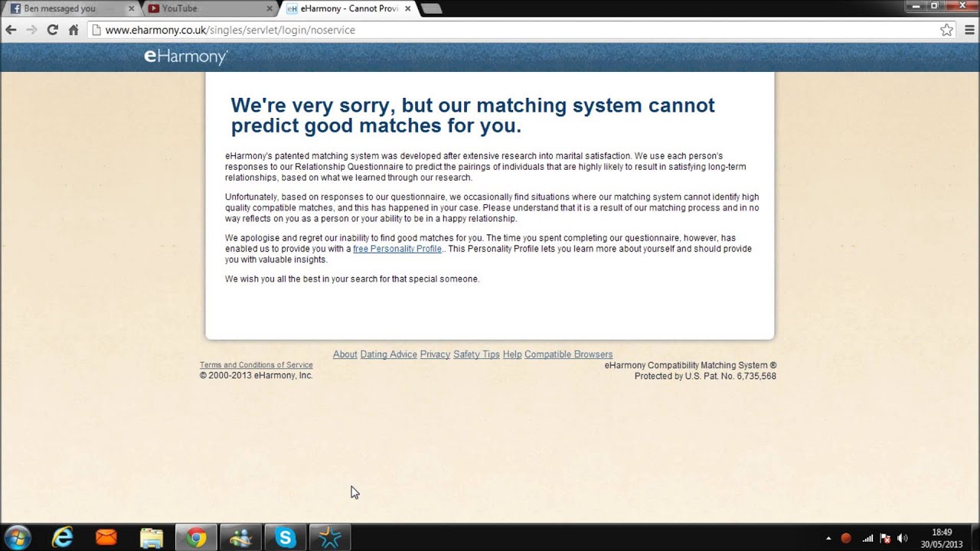The height and width of the screenshot is (551, 980).
Task: Click the 'We're very sorry' heading
Action: pos(472,116)
